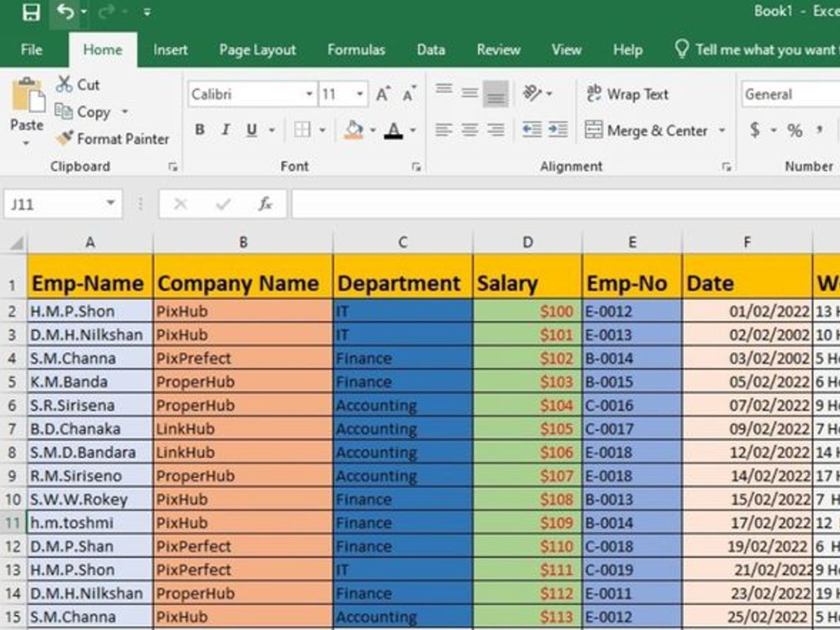
Task: Apply the Font Color A swatch
Action: click(x=394, y=130)
